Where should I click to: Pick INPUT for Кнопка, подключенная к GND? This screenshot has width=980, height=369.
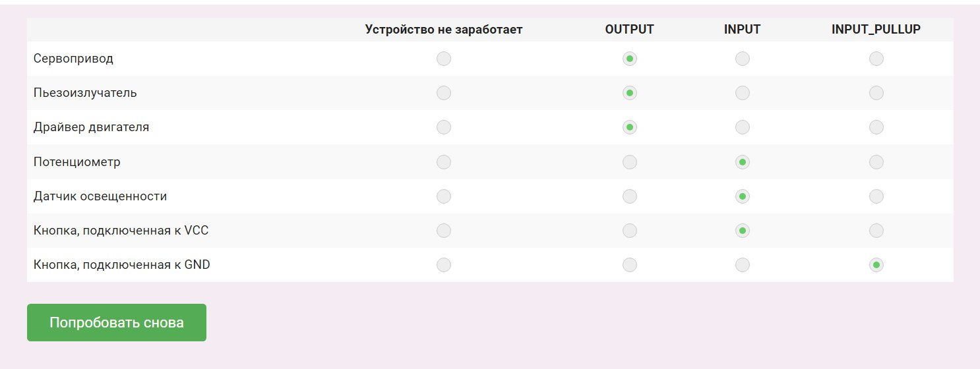[x=743, y=265]
